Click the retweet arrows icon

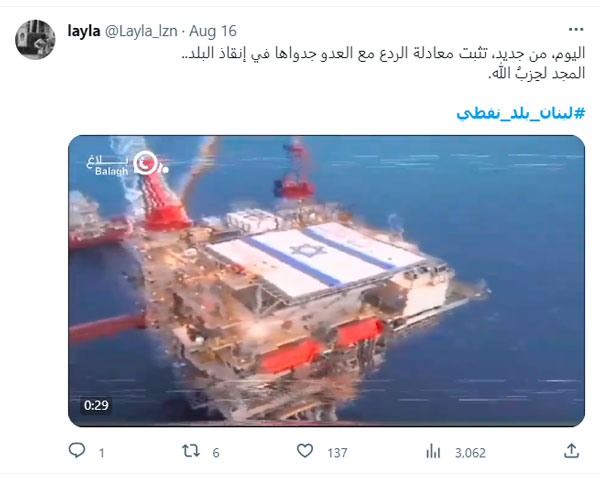click(x=191, y=451)
